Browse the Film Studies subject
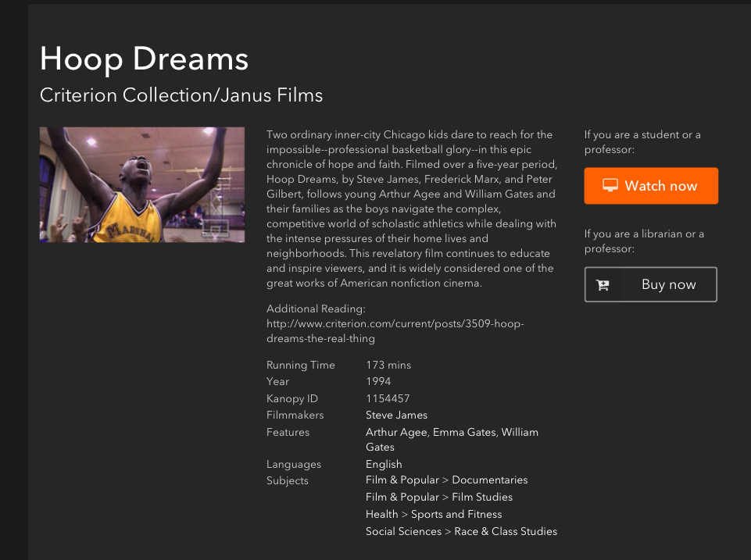Viewport: 751px width, 560px height. click(x=482, y=497)
